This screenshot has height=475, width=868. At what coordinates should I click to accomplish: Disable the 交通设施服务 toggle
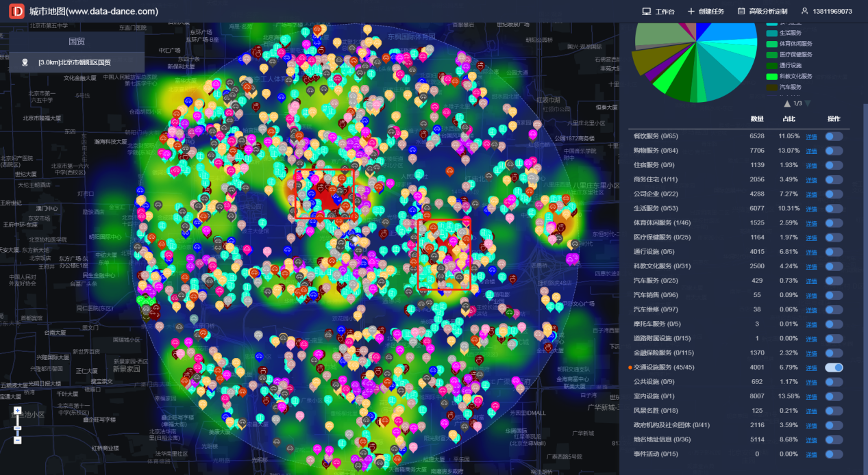click(834, 368)
